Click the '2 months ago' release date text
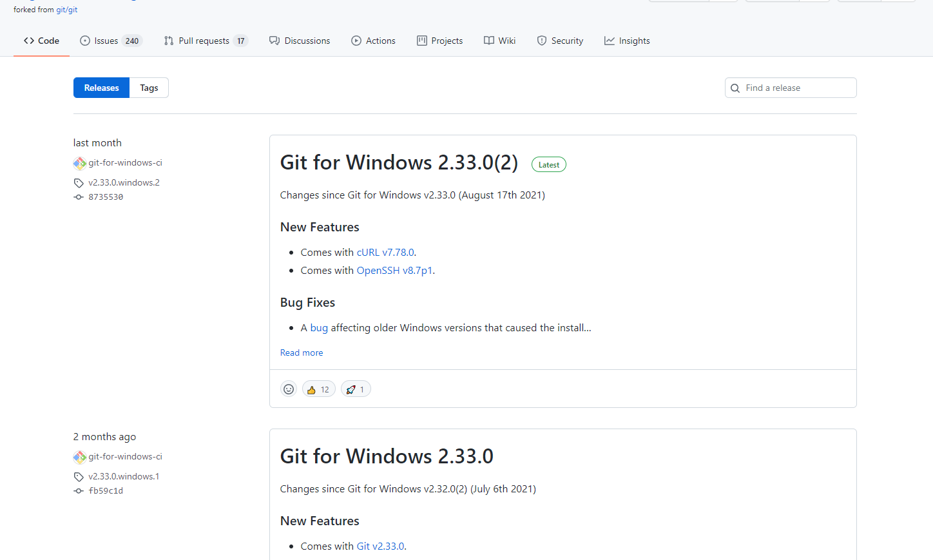Image resolution: width=933 pixels, height=560 pixels. (x=104, y=436)
